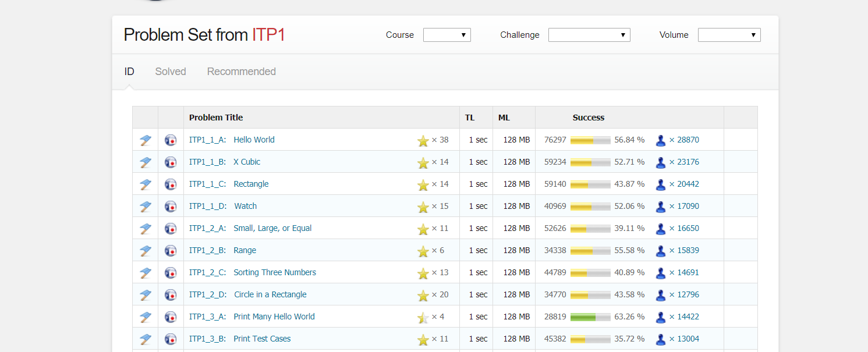This screenshot has width=868, height=352.
Task: Click the red ITP1 heading text
Action: click(268, 35)
